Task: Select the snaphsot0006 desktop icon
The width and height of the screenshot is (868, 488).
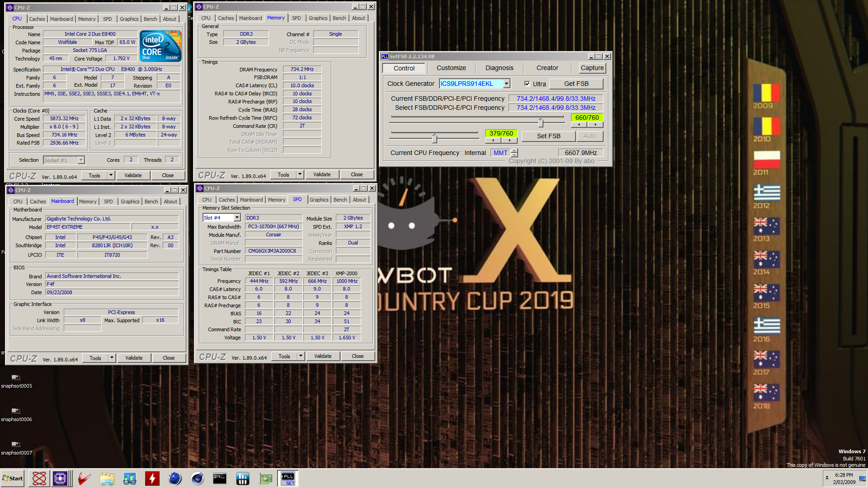Action: tap(16, 414)
